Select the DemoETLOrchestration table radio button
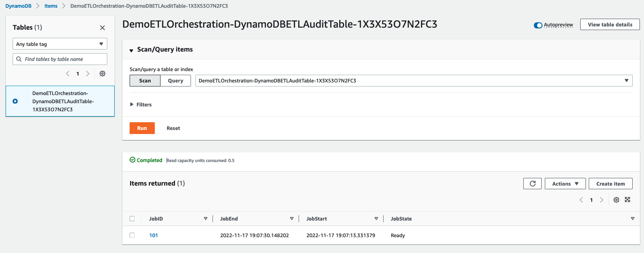The height and width of the screenshot is (253, 644). 15,101
